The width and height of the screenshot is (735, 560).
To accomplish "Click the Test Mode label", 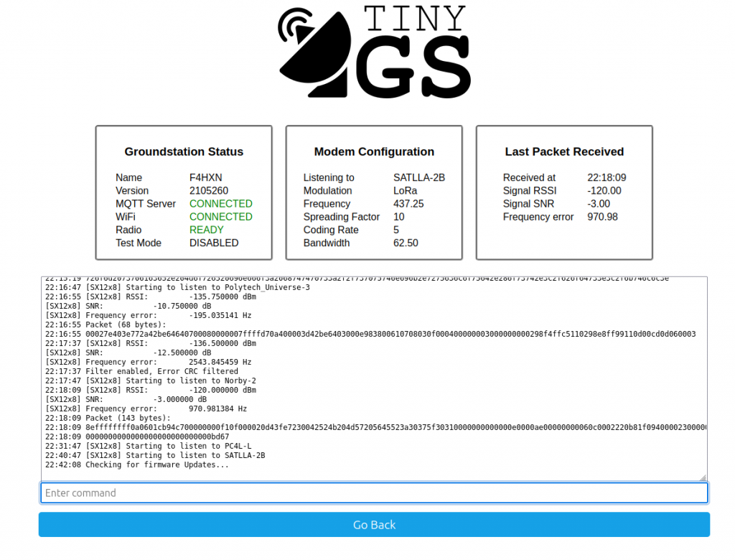I will pyautogui.click(x=139, y=243).
